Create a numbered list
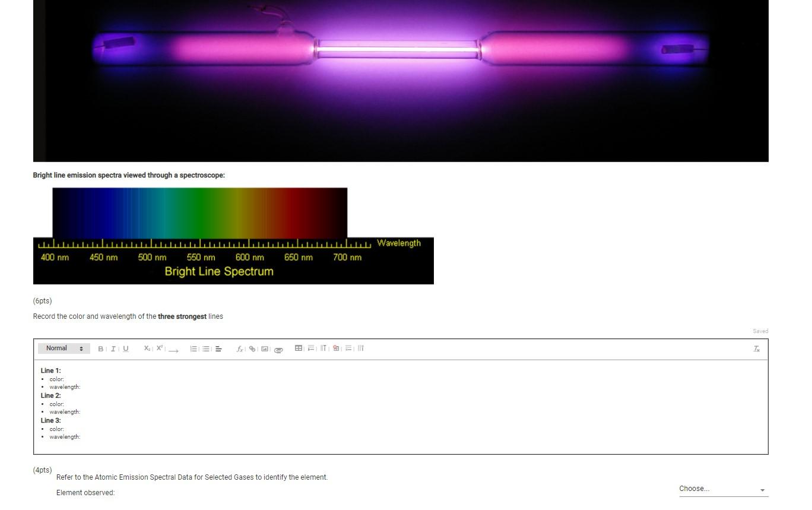Image resolution: width=812 pixels, height=510 pixels. [x=193, y=349]
